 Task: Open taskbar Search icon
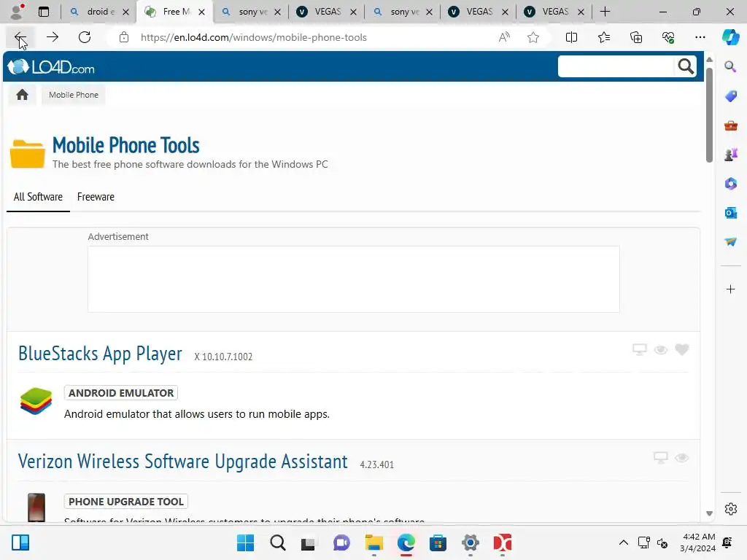tap(278, 542)
